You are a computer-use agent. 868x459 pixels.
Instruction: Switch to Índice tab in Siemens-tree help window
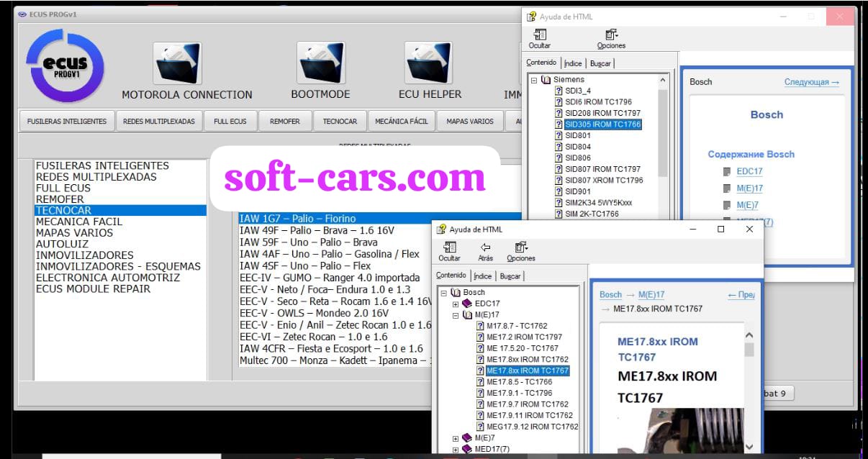click(x=573, y=63)
